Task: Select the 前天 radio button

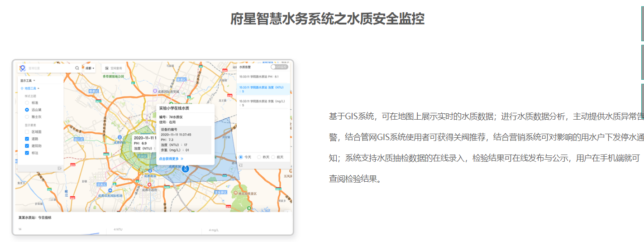Action: (273, 157)
